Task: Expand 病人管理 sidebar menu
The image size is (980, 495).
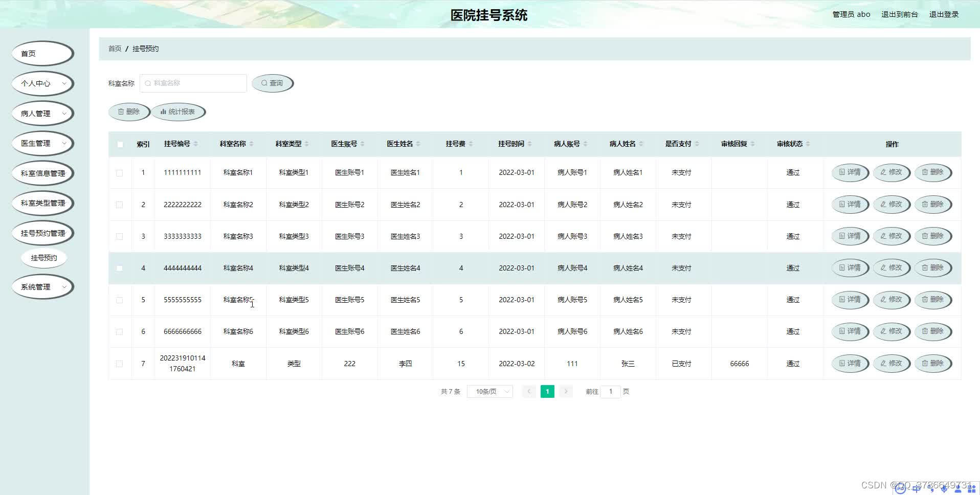Action: point(43,114)
